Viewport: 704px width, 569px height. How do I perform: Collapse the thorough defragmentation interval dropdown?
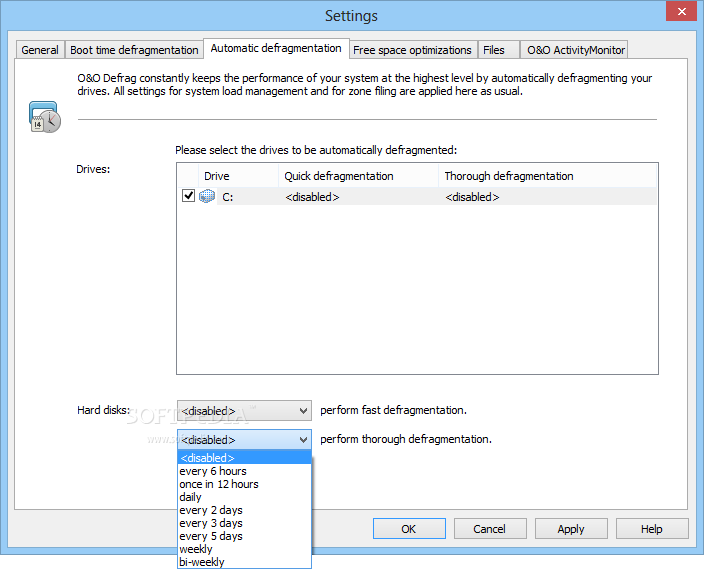(244, 439)
